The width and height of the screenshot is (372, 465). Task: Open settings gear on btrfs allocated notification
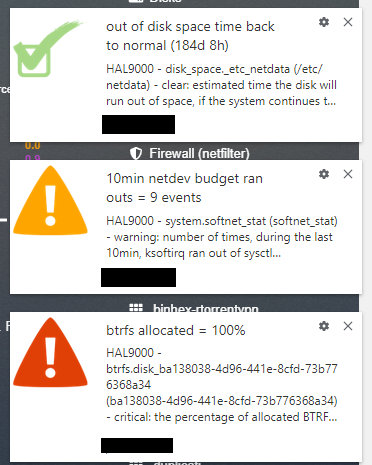(324, 326)
